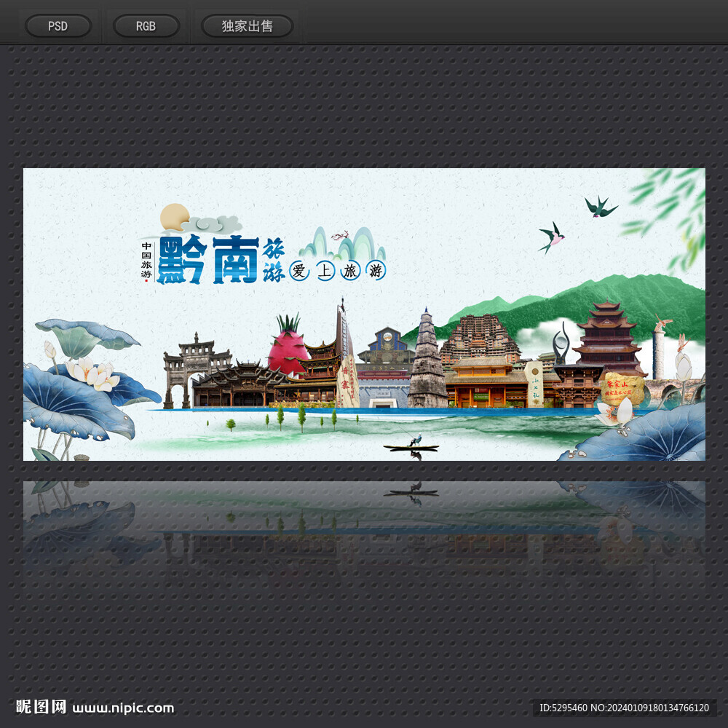Image resolution: width=728 pixels, height=728 pixels.
Task: Open the 黔南 travel poster preview
Action: coord(364,314)
